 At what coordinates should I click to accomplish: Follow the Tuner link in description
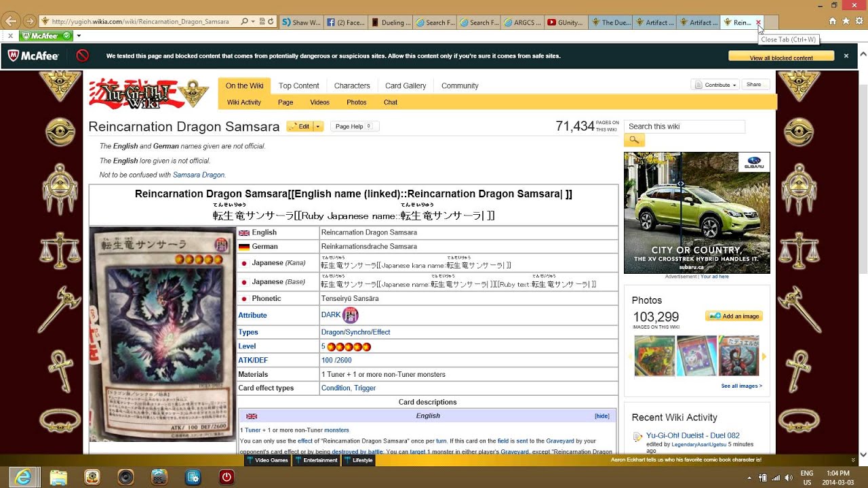tap(252, 430)
